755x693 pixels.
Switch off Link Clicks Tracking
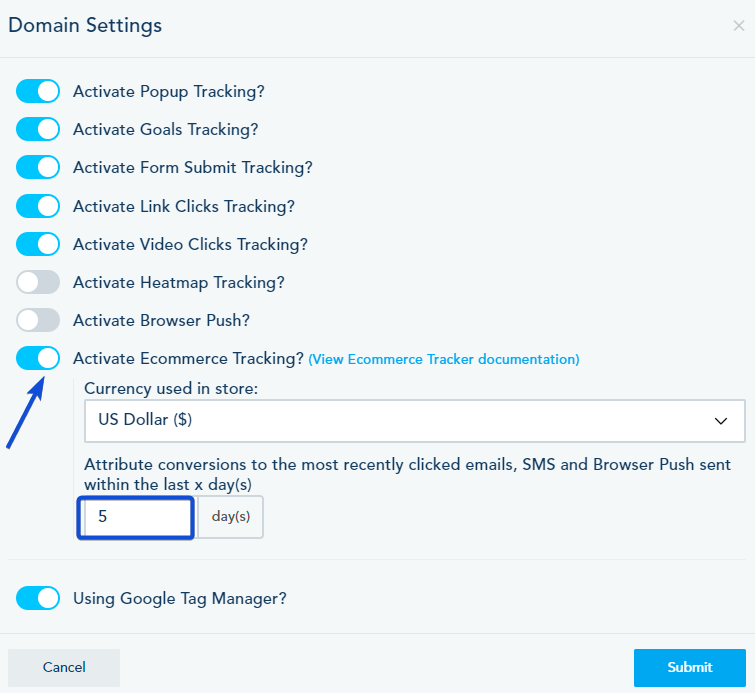click(x=38, y=206)
